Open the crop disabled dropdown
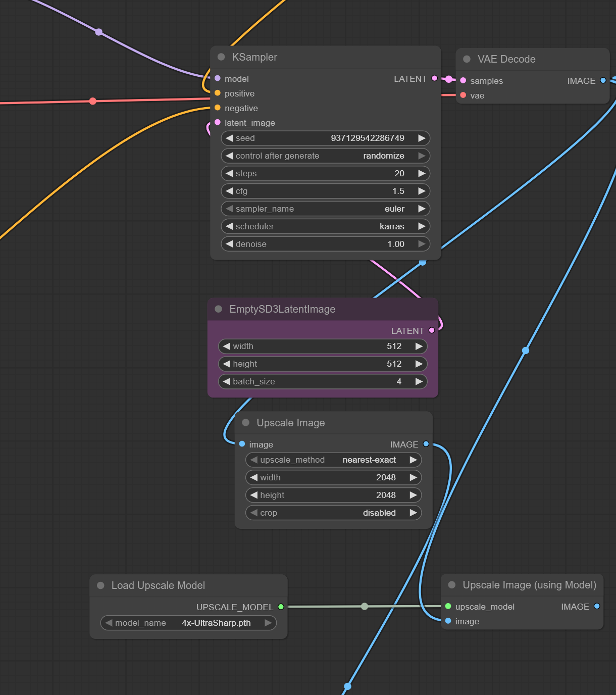 point(333,513)
